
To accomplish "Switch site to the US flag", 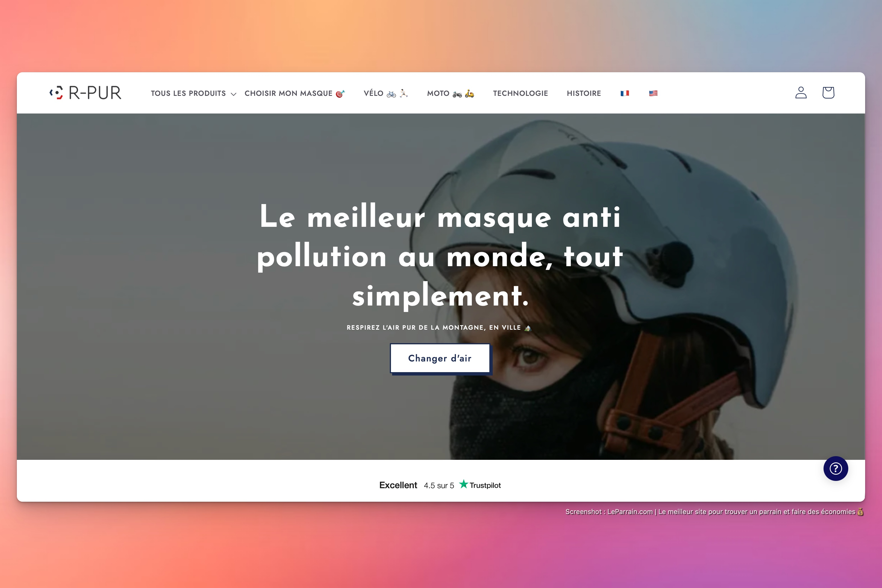I will pyautogui.click(x=653, y=93).
